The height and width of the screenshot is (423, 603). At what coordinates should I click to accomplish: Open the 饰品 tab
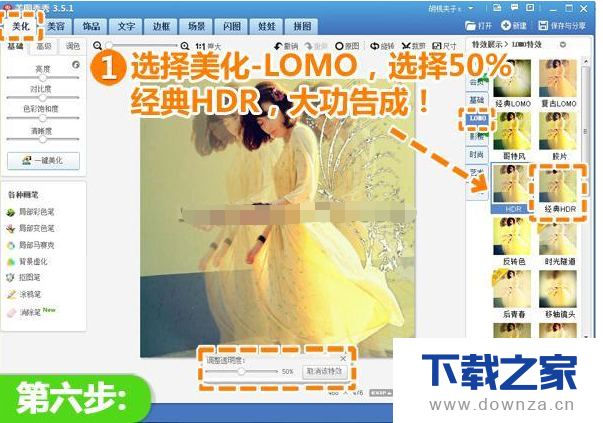[x=91, y=27]
